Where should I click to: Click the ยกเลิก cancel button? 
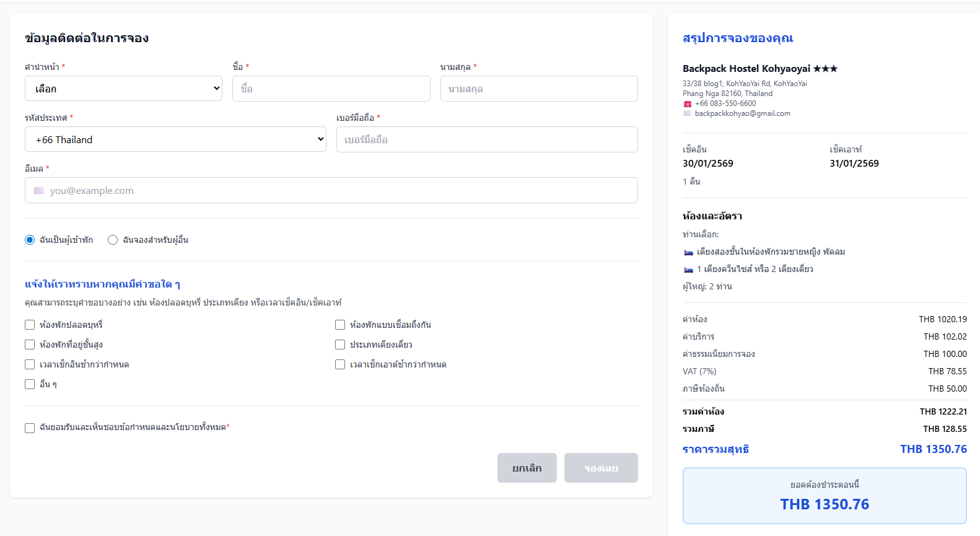point(527,468)
